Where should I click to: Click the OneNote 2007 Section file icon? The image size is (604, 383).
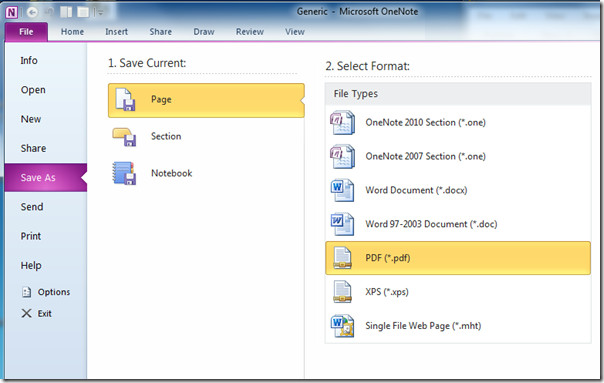point(342,156)
